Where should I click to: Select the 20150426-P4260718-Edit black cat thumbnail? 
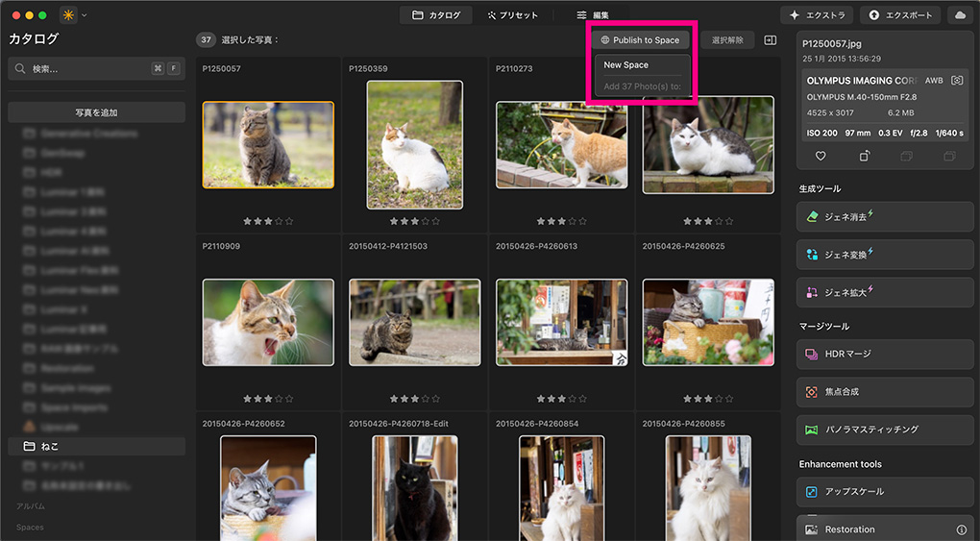coord(415,488)
